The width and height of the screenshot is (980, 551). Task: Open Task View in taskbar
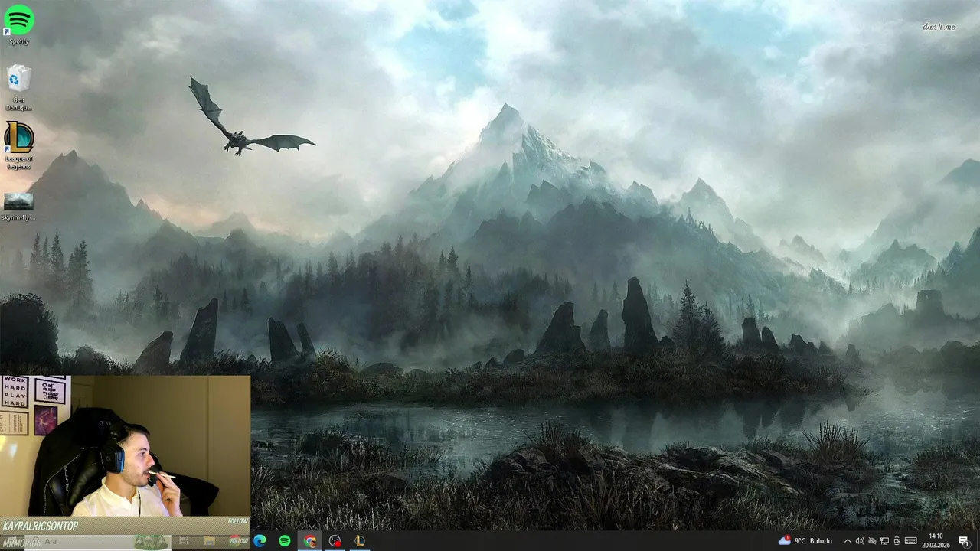pyautogui.click(x=184, y=541)
